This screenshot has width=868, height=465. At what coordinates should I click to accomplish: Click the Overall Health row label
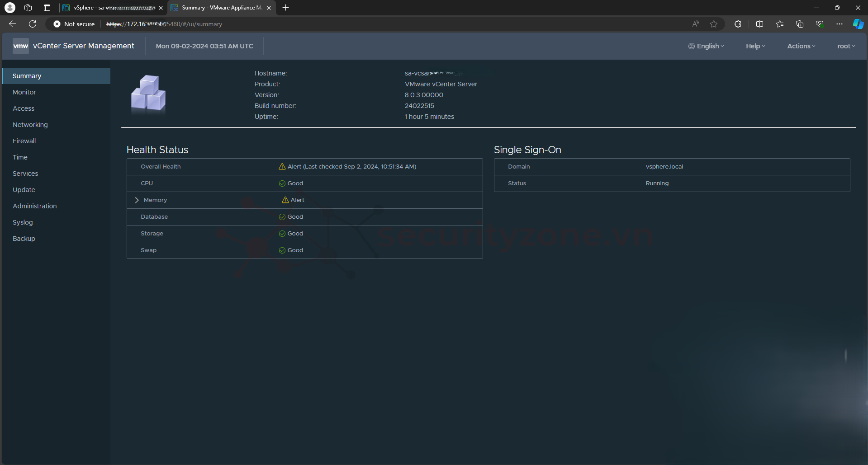coord(161,167)
